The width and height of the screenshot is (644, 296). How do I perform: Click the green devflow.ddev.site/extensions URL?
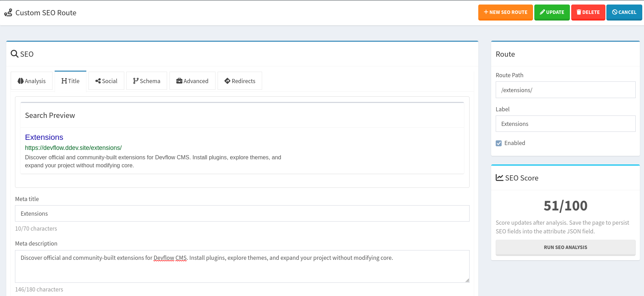(x=73, y=148)
